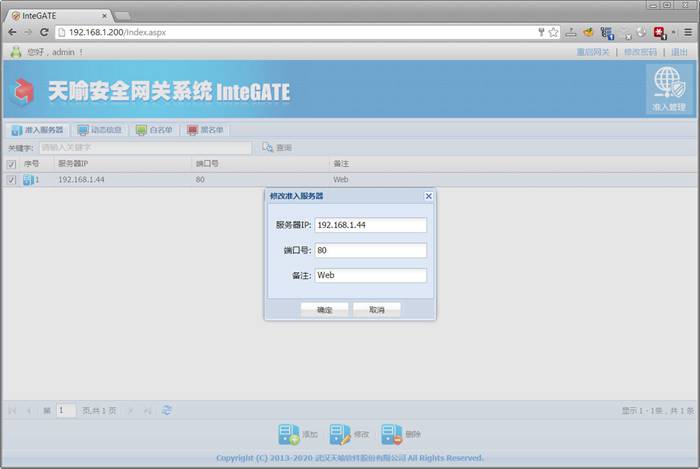700x469 pixels.
Task: Click the 添加 add server icon
Action: pyautogui.click(x=288, y=434)
